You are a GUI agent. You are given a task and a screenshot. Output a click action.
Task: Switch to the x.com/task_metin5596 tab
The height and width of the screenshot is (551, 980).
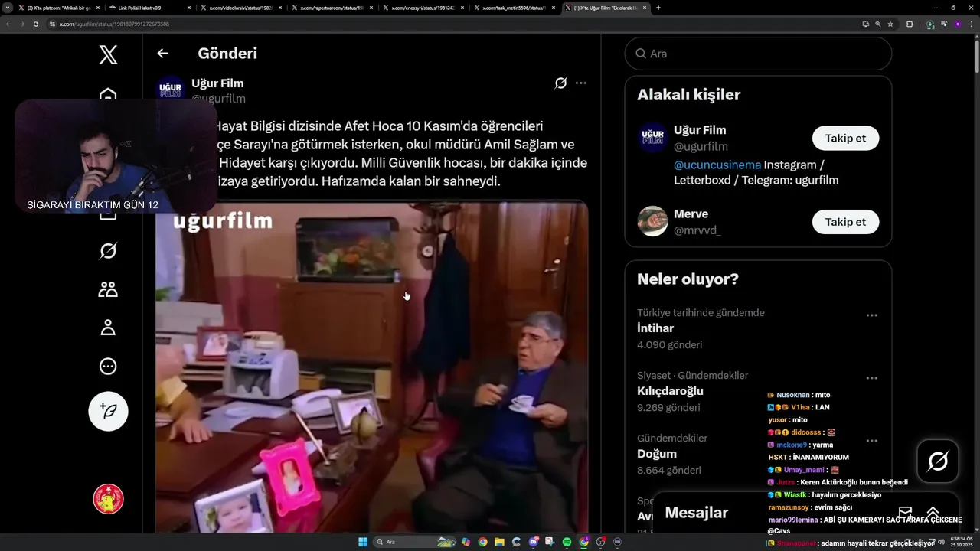tap(515, 8)
